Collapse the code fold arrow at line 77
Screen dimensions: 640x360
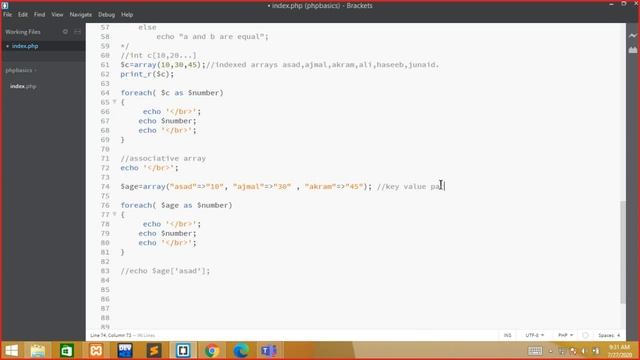115,214
